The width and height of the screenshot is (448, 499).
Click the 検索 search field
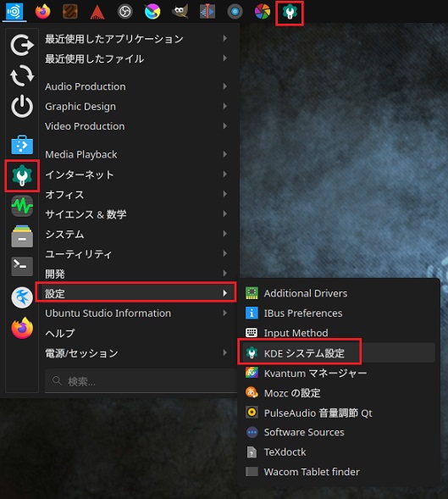click(x=141, y=380)
